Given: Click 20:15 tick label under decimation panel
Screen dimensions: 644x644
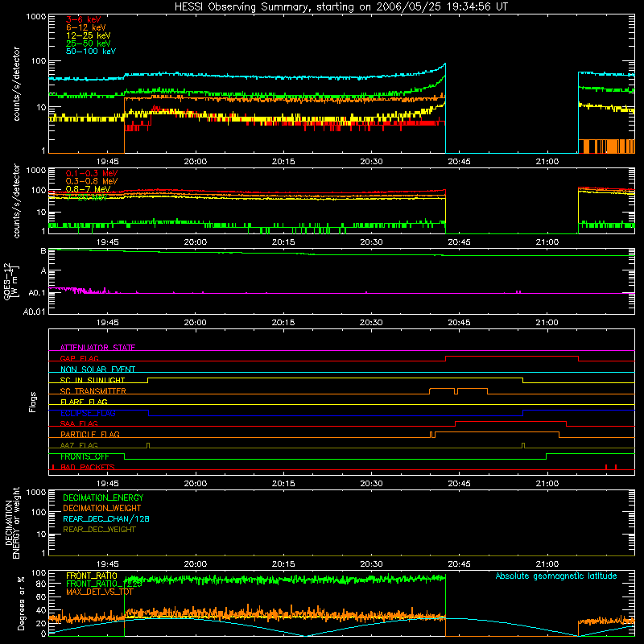Looking at the screenshot, I should coord(283,564).
